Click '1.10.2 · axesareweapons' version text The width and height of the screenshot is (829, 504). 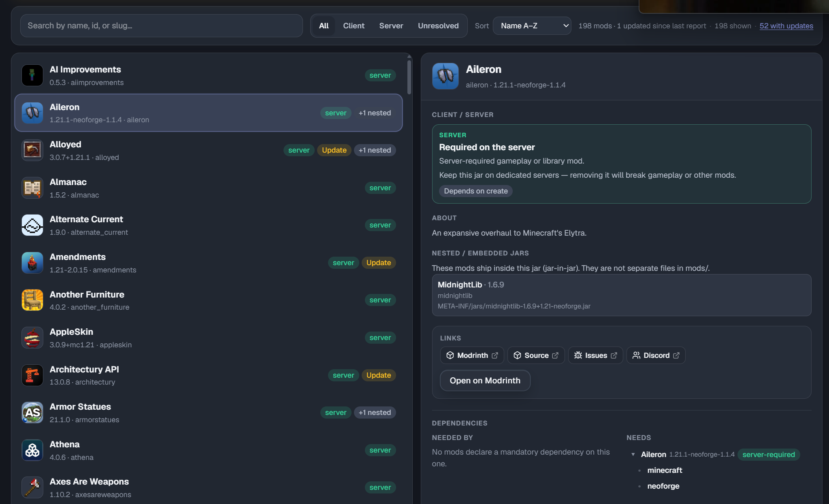pos(90,495)
